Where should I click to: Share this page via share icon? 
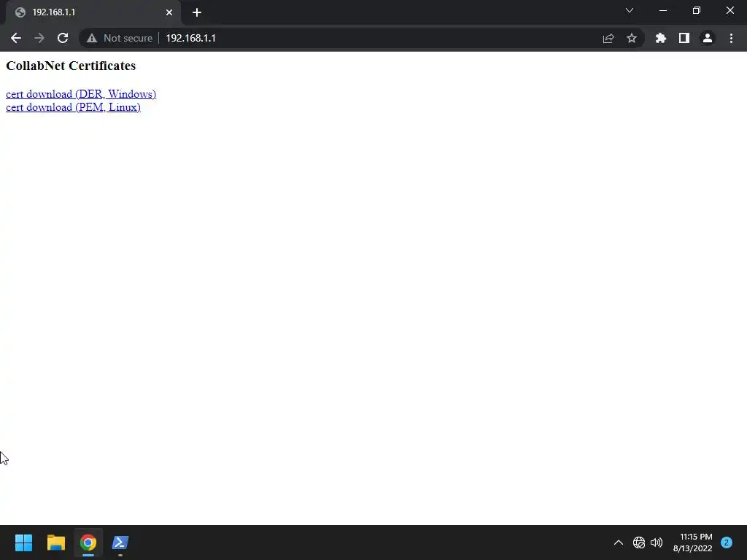coord(608,38)
